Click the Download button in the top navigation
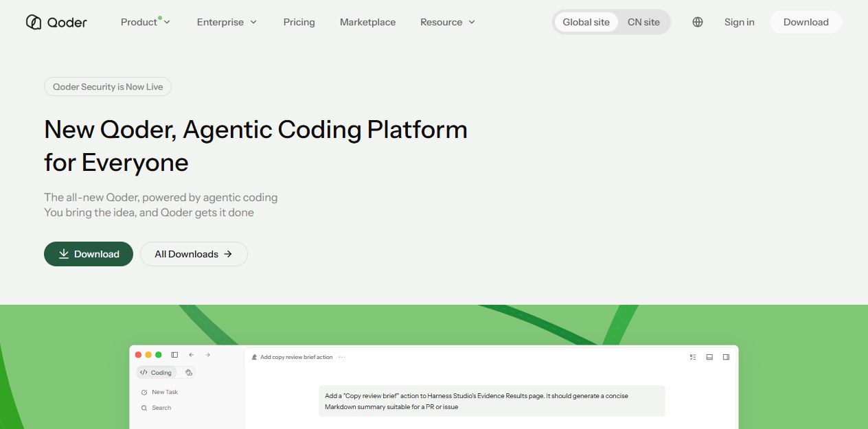 coord(806,22)
